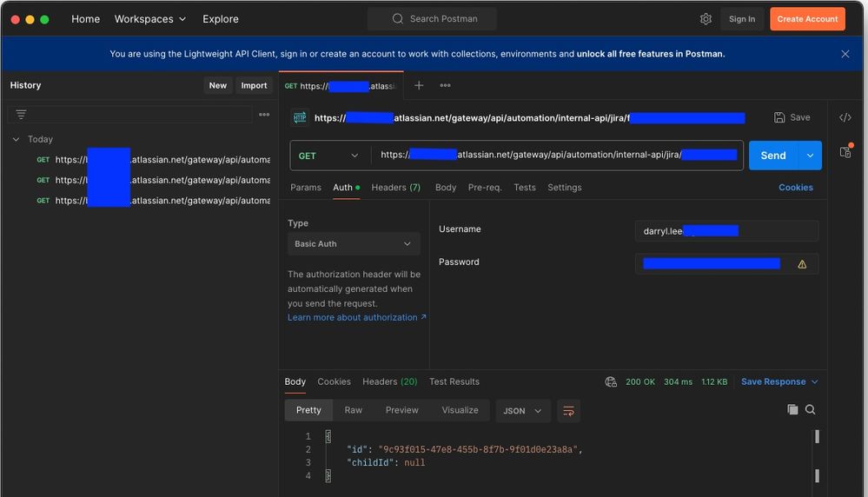Image resolution: width=868 pixels, height=497 pixels.
Task: Open the Headers (7) request tab
Action: [396, 188]
